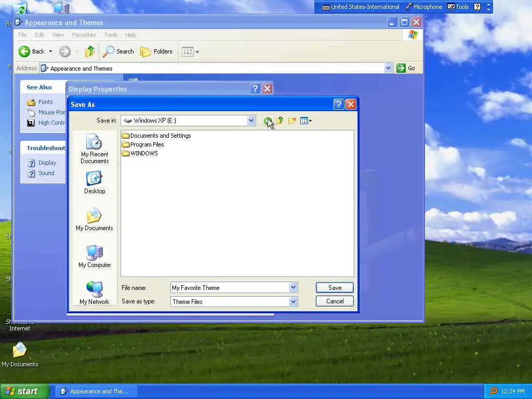Toggle Folders pane in Explorer toolbar
Image resolution: width=532 pixels, height=399 pixels.
click(x=156, y=51)
